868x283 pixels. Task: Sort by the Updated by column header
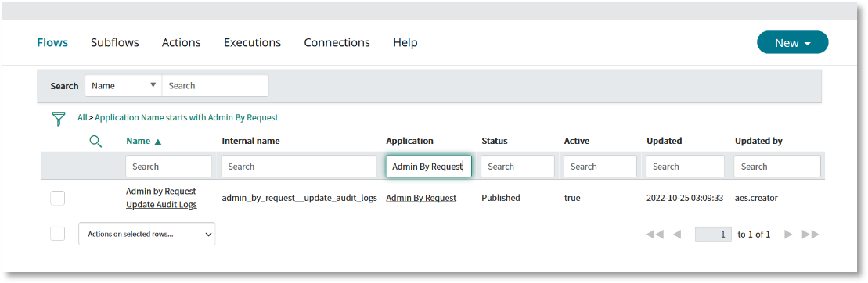pyautogui.click(x=758, y=141)
